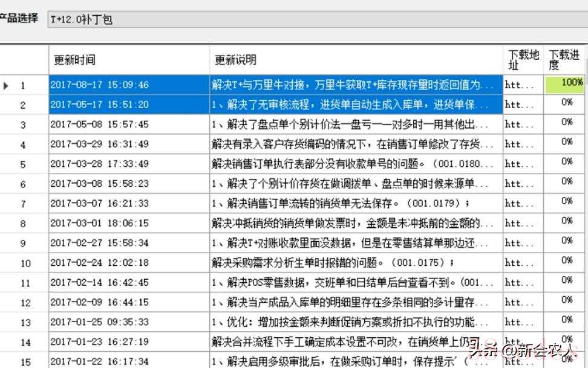Select the 0% progress cell in row 5

point(564,164)
